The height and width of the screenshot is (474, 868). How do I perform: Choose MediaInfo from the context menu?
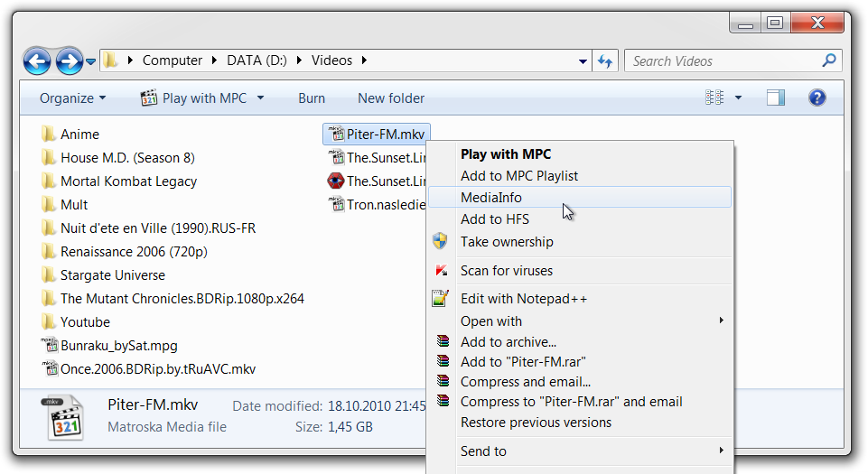pos(491,197)
